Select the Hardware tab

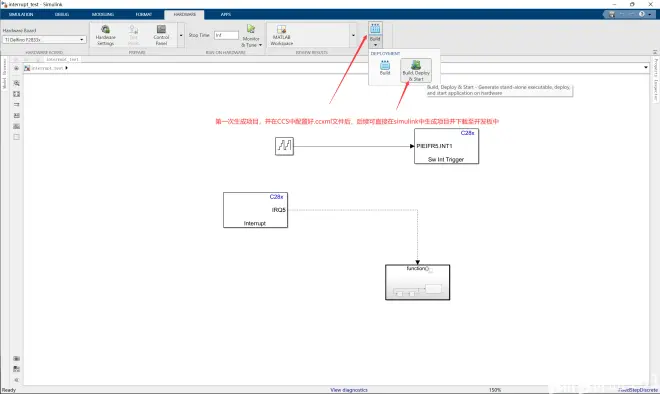184,14
